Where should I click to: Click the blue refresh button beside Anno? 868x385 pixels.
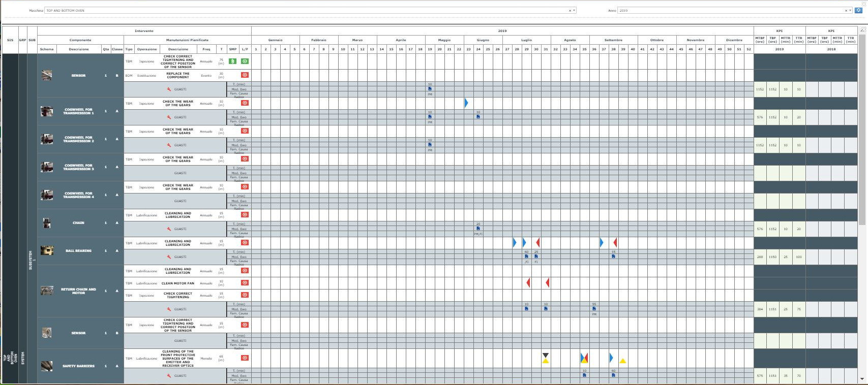[858, 10]
